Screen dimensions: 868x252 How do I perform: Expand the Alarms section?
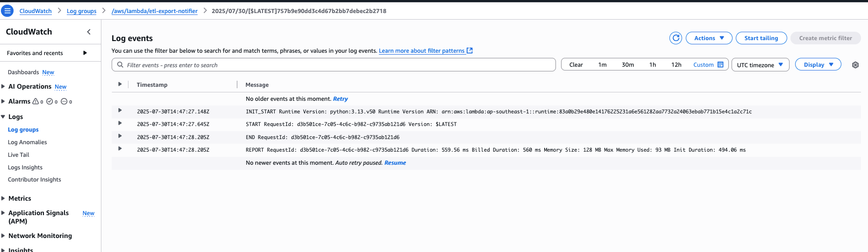coord(3,101)
